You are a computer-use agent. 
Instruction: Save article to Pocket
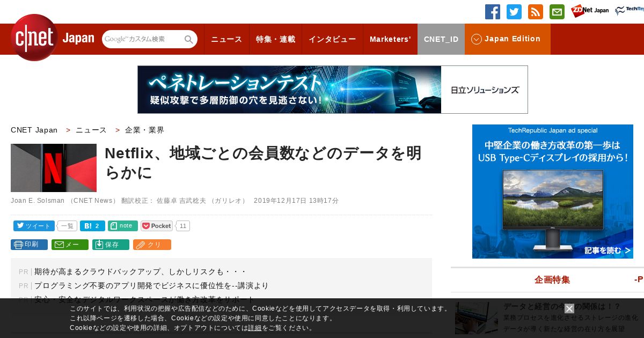point(157,226)
